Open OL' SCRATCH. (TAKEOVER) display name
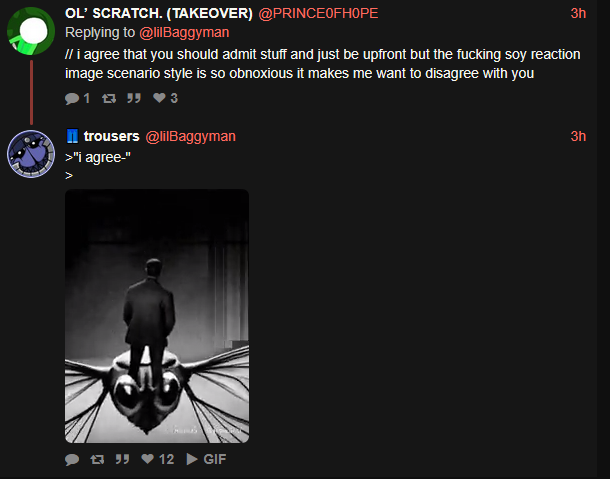 (159, 14)
